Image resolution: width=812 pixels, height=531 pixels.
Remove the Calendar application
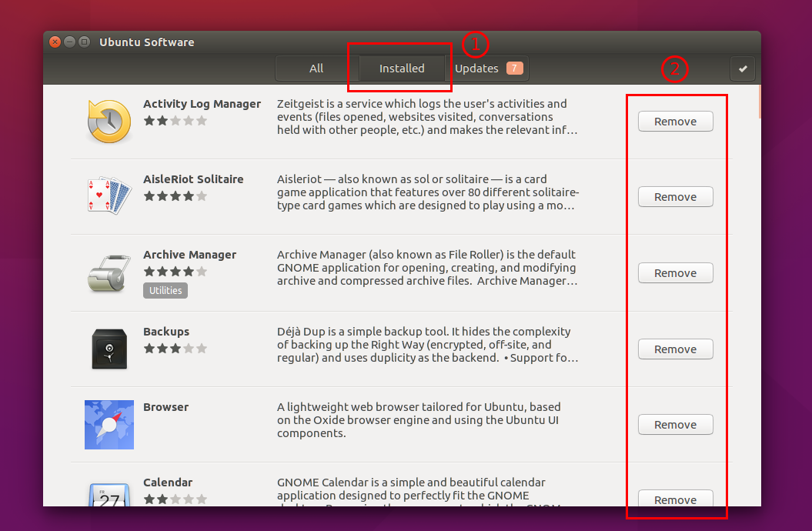pyautogui.click(x=675, y=499)
